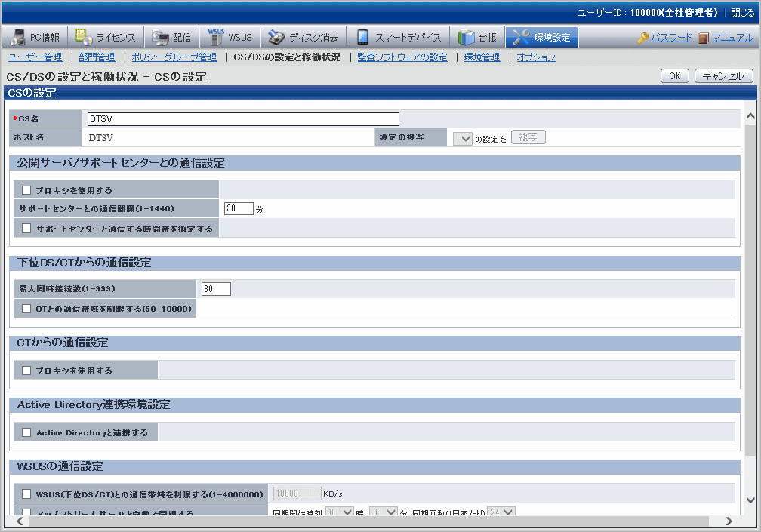
Task: Click 閉じる link at top right
Action: pos(743,13)
